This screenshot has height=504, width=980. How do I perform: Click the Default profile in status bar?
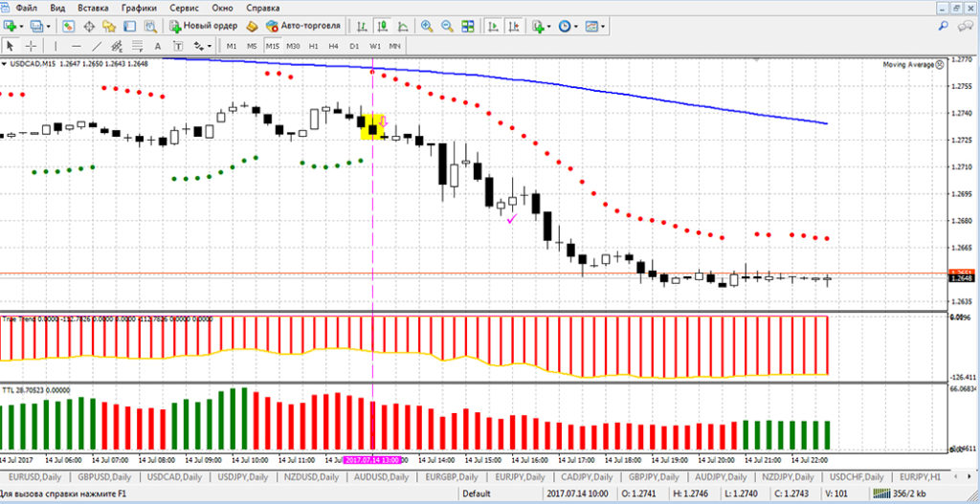click(x=477, y=494)
